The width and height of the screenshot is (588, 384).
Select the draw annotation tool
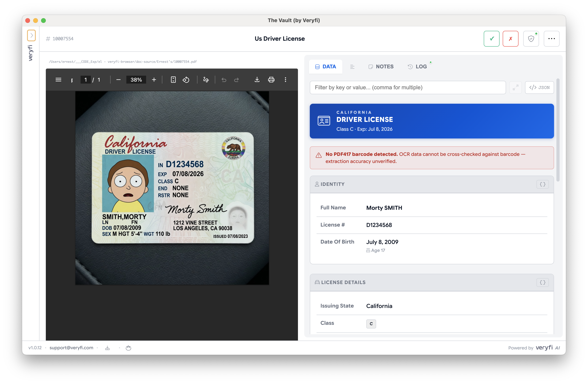tap(206, 80)
